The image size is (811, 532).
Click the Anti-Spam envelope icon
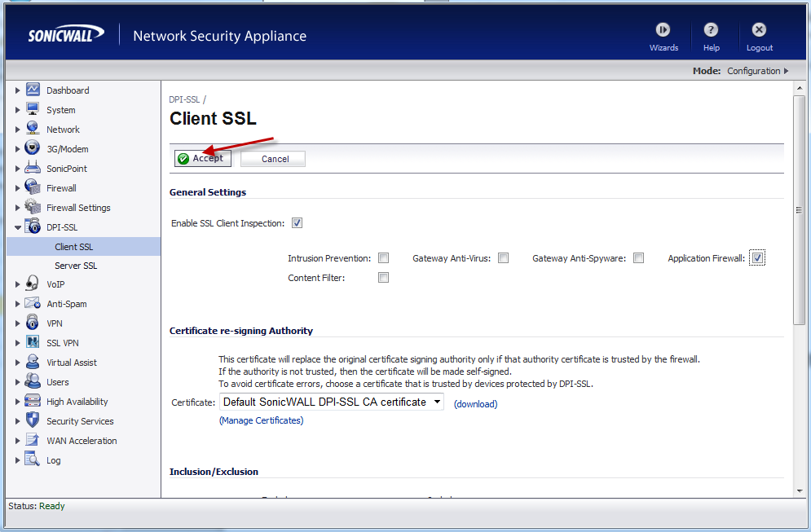(x=33, y=303)
